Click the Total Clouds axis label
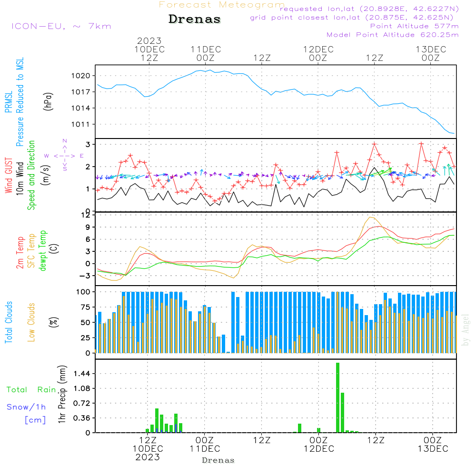Image resolution: width=476 pixels, height=476 pixels. tap(8, 322)
